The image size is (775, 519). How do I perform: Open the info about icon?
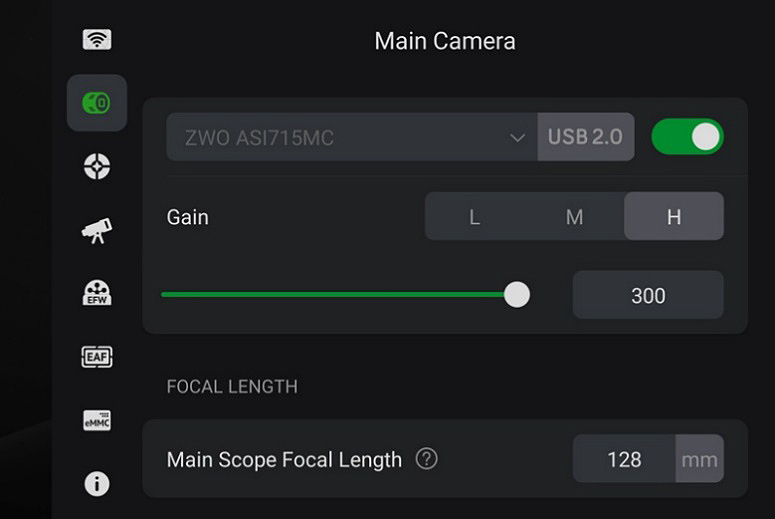(97, 483)
